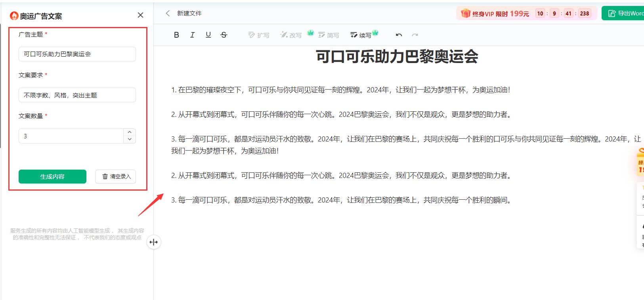This screenshot has width=644, height=300.
Task: Click the 续写 continue-writing tool
Action: click(x=361, y=35)
